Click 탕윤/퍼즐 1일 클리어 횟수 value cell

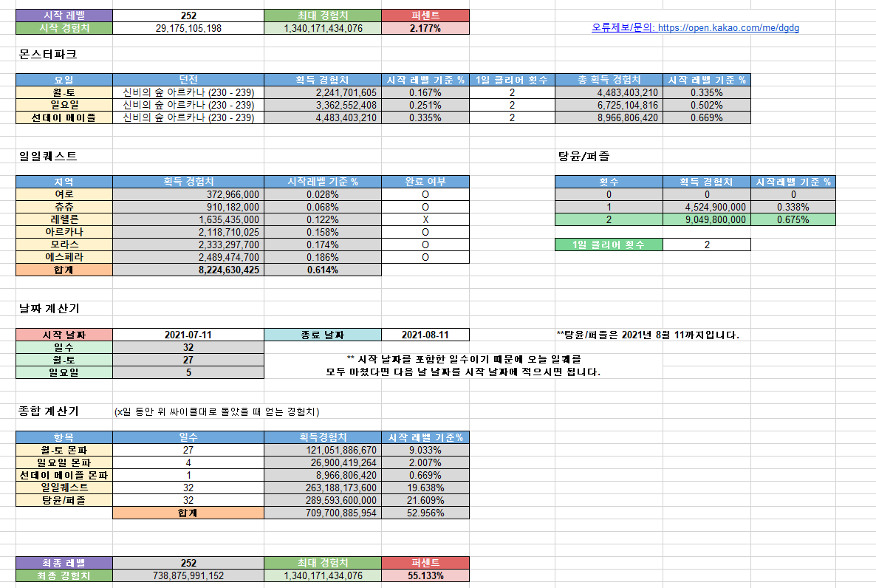(706, 245)
